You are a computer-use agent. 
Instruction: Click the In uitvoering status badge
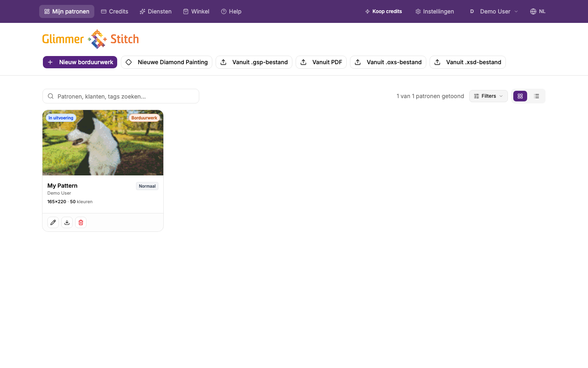click(x=61, y=118)
